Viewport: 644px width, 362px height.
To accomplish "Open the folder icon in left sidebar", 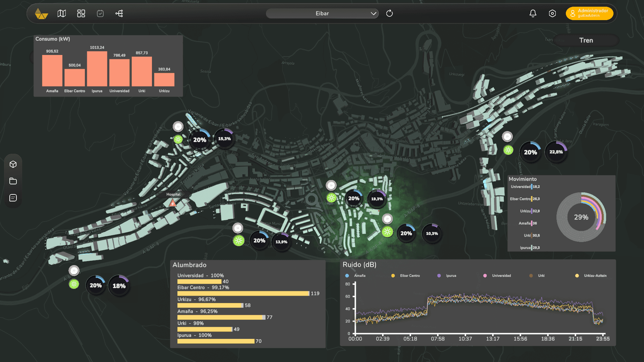I will 13,181.
